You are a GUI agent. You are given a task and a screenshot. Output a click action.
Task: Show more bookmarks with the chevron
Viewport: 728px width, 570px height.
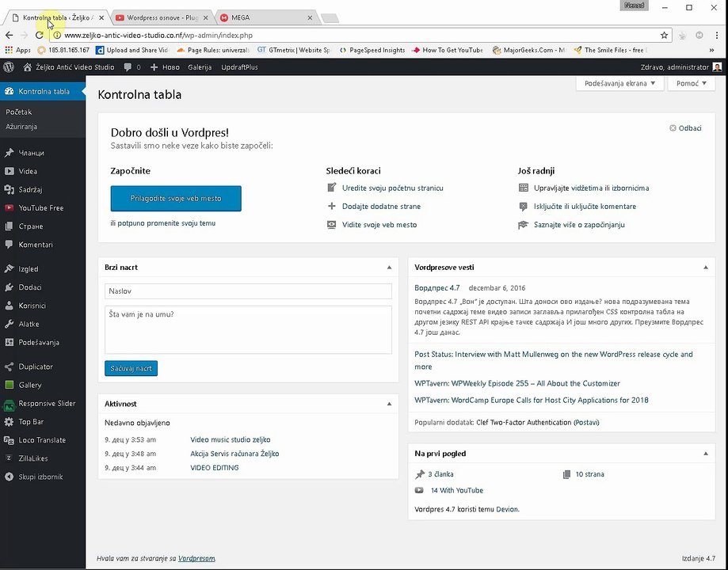(x=711, y=50)
